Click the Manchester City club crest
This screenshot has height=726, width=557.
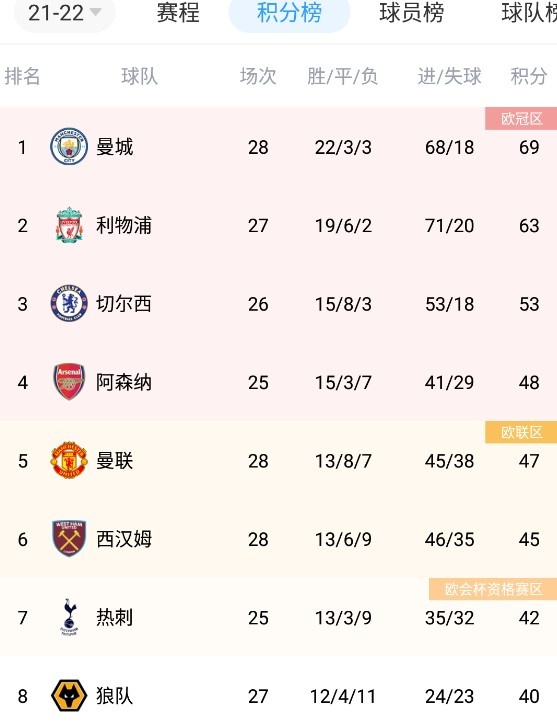(69, 147)
